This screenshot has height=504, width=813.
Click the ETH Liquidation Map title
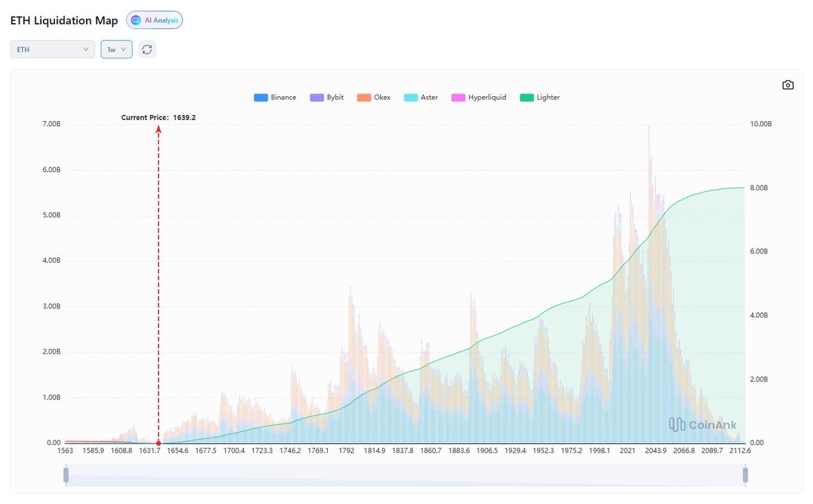pyautogui.click(x=64, y=20)
